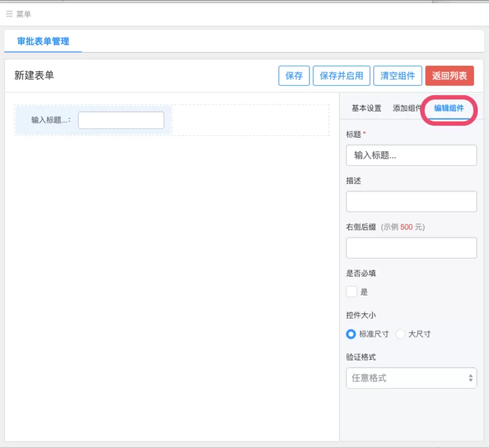The width and height of the screenshot is (489, 448).
Task: Open the hamburger 菜单 icon
Action: point(9,14)
